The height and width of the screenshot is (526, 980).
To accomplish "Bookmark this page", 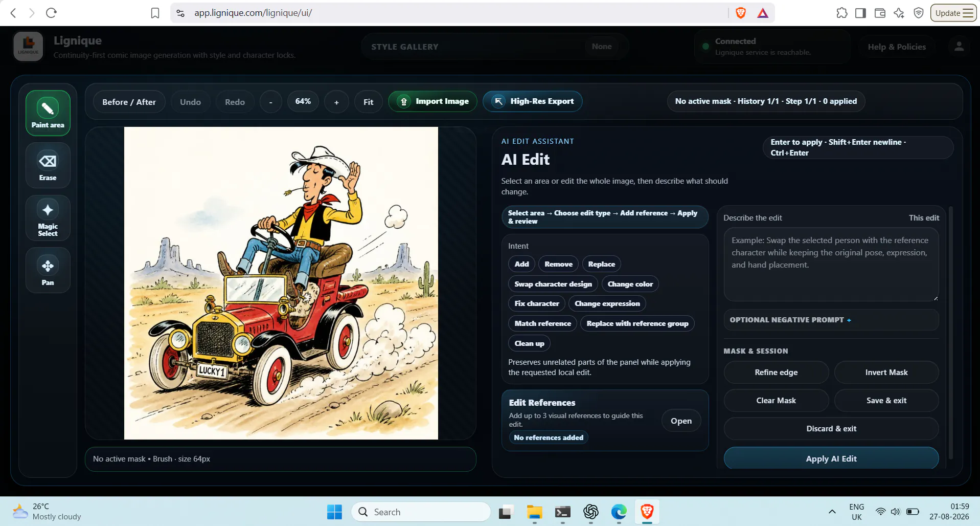I will coord(155,13).
